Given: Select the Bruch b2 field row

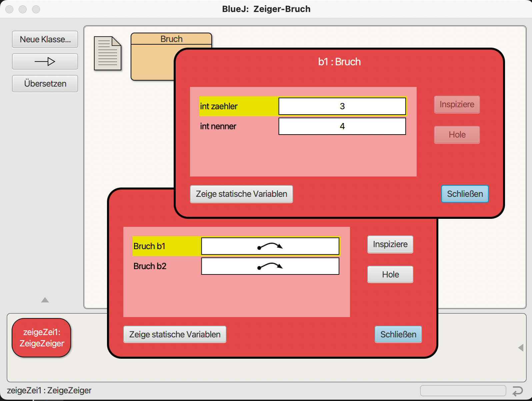Looking at the screenshot, I should (x=236, y=266).
